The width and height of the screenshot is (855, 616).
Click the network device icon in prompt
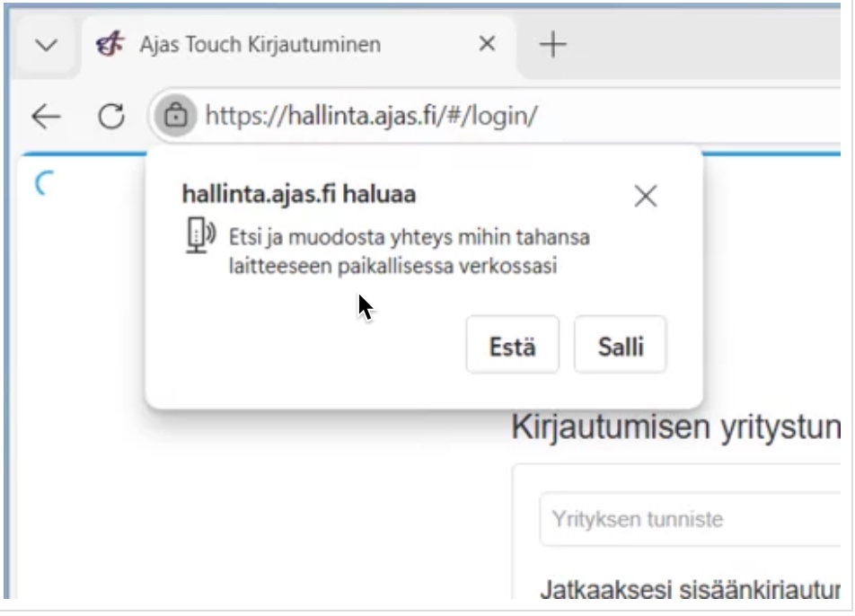[199, 237]
